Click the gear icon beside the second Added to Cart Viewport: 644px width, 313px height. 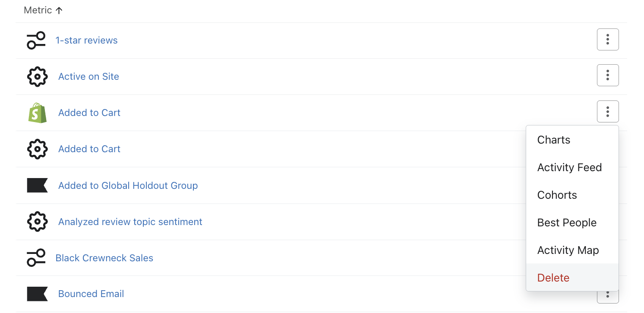(x=37, y=149)
